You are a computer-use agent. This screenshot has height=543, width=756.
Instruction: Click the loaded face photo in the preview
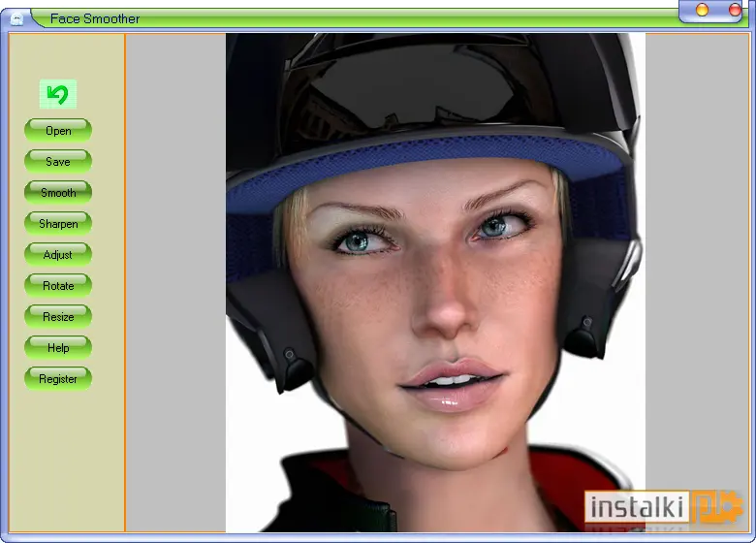[435, 282]
